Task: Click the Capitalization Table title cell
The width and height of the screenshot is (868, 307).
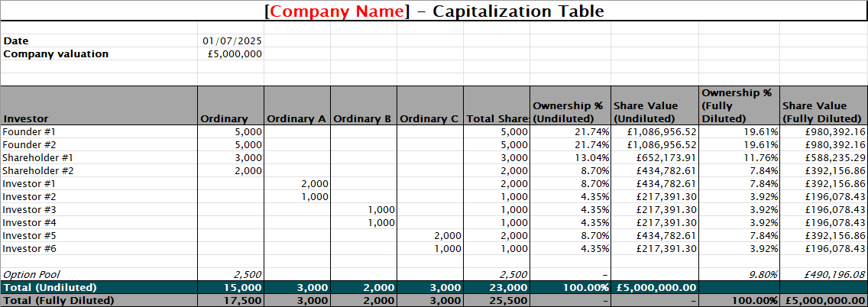Action: (434, 11)
